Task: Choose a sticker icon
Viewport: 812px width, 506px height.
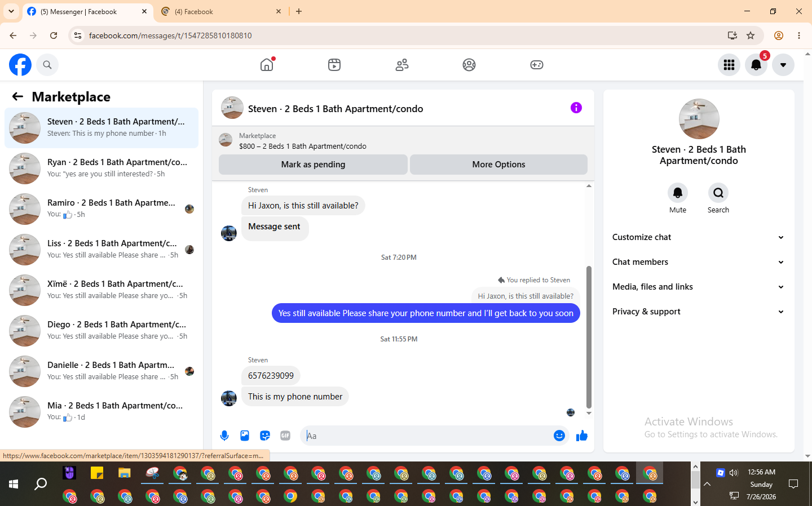Action: click(x=265, y=436)
